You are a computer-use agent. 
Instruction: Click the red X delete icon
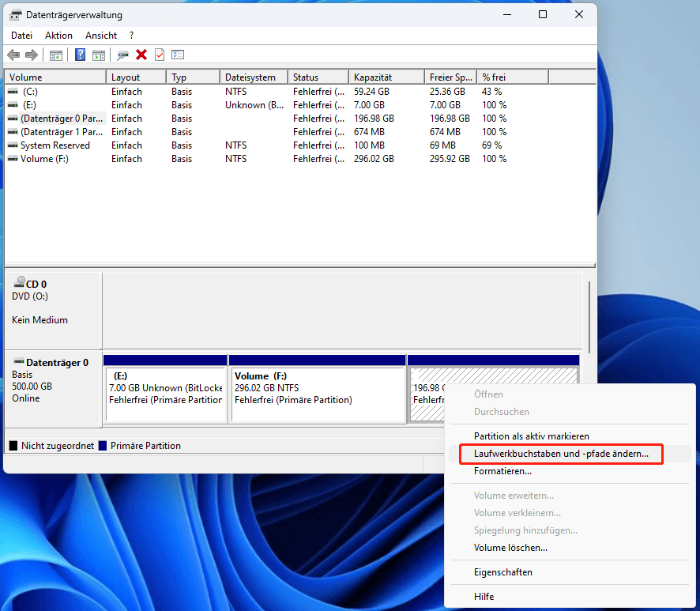(x=141, y=55)
